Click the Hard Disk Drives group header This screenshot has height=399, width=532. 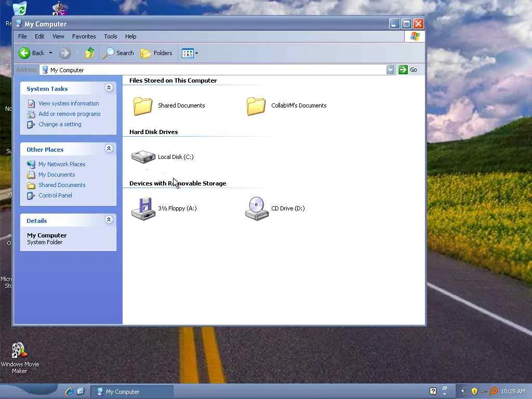click(x=153, y=132)
